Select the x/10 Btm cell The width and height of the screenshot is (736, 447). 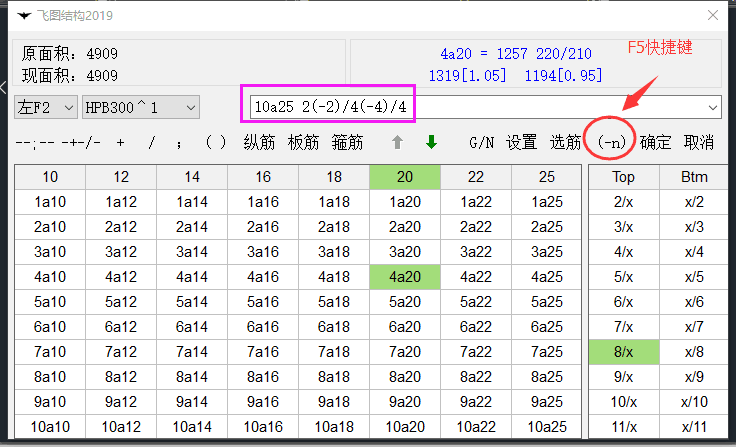[694, 402]
